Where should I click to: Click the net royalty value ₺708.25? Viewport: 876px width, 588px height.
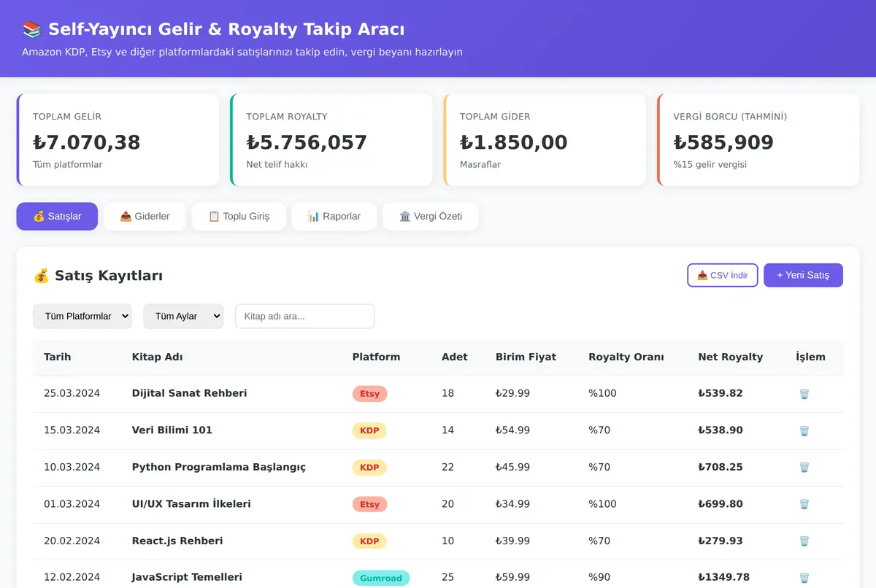tap(721, 467)
